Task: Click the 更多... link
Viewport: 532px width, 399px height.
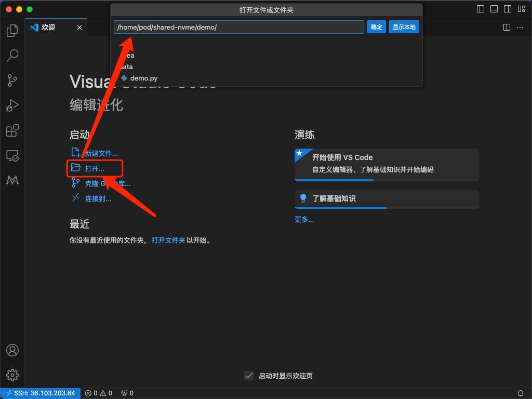Action: tap(304, 220)
